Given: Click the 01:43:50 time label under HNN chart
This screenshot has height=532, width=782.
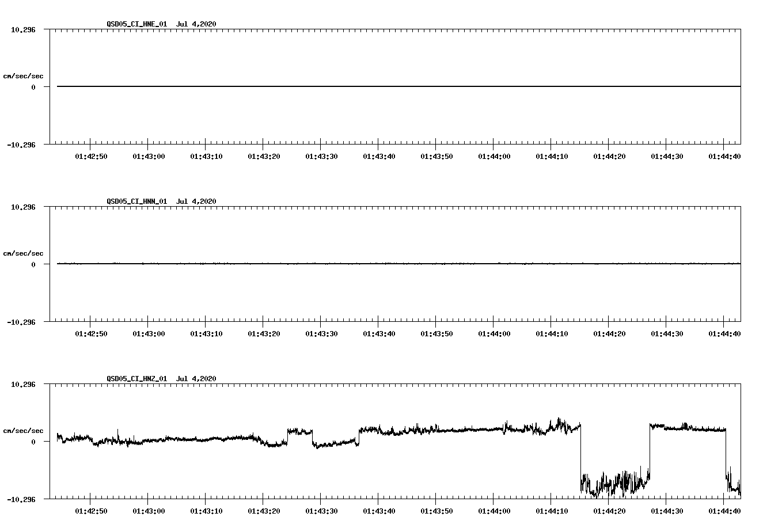Looking at the screenshot, I should 436,334.
